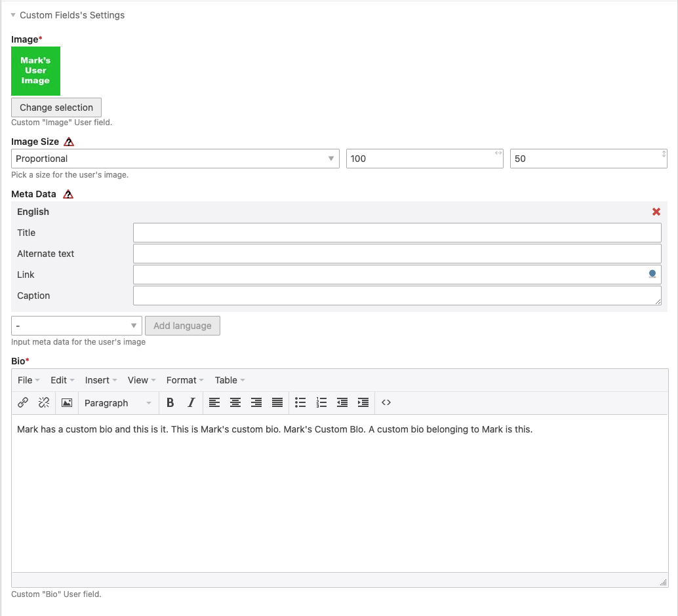Increase indent in Bio editor

(363, 403)
